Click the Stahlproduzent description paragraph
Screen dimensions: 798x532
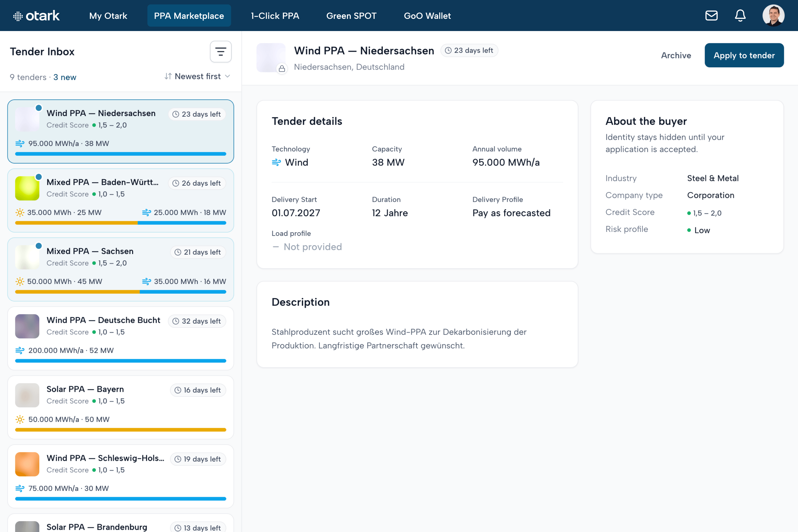[x=399, y=339]
